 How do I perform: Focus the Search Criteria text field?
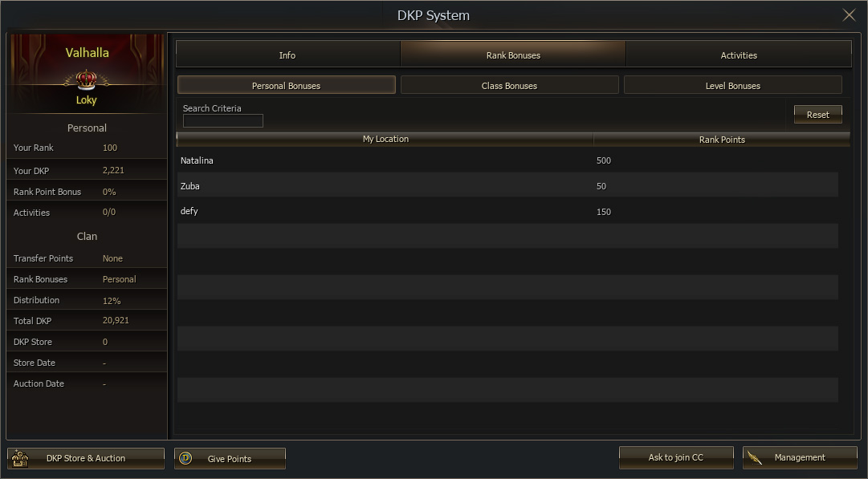click(x=222, y=121)
